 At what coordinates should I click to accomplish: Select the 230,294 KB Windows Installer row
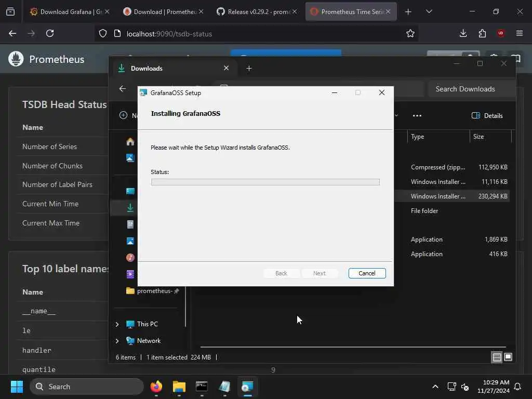point(451,196)
